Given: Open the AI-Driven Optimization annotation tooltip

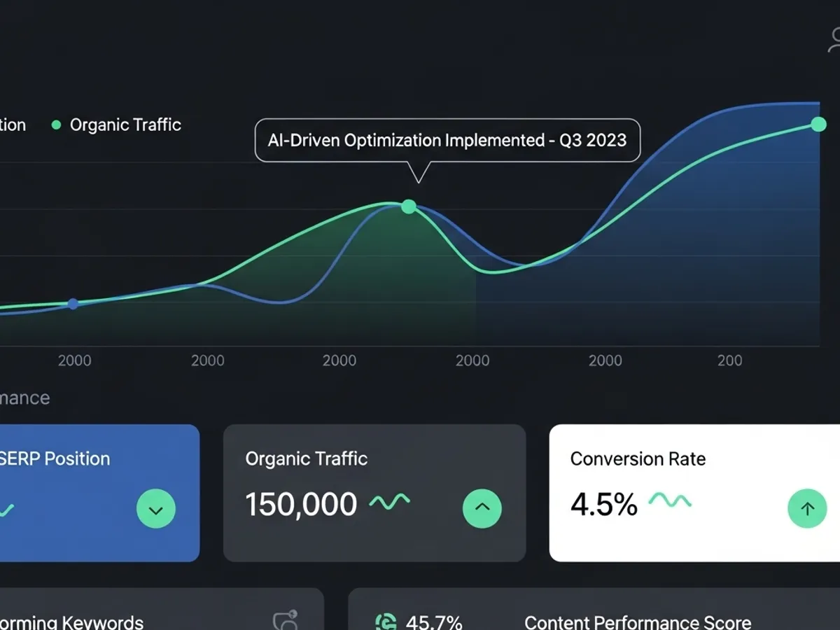Looking at the screenshot, I should pos(447,140).
